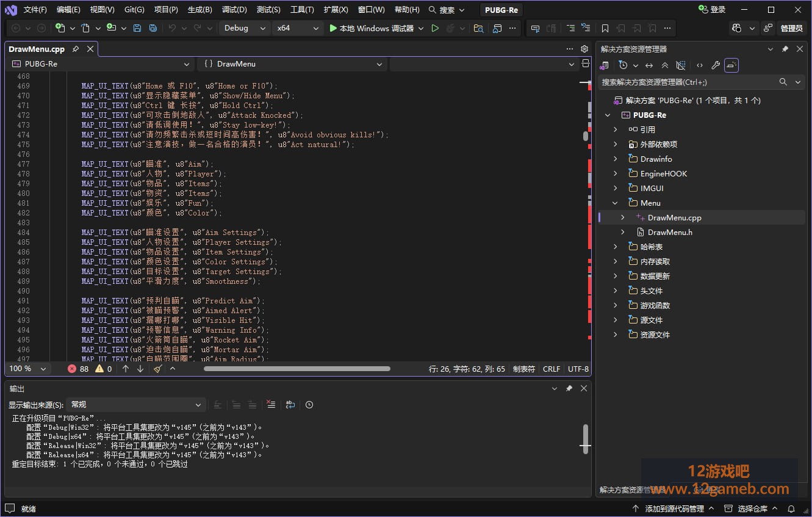Viewport: 812px width, 517px height.
Task: Toggle auto-hide pin on Solution Explorer panel
Action: point(785,49)
